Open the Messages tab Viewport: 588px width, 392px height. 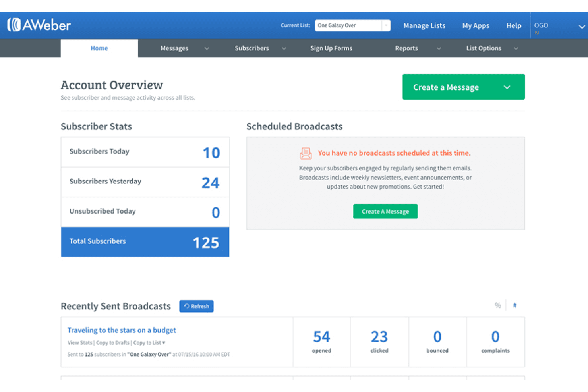174,48
